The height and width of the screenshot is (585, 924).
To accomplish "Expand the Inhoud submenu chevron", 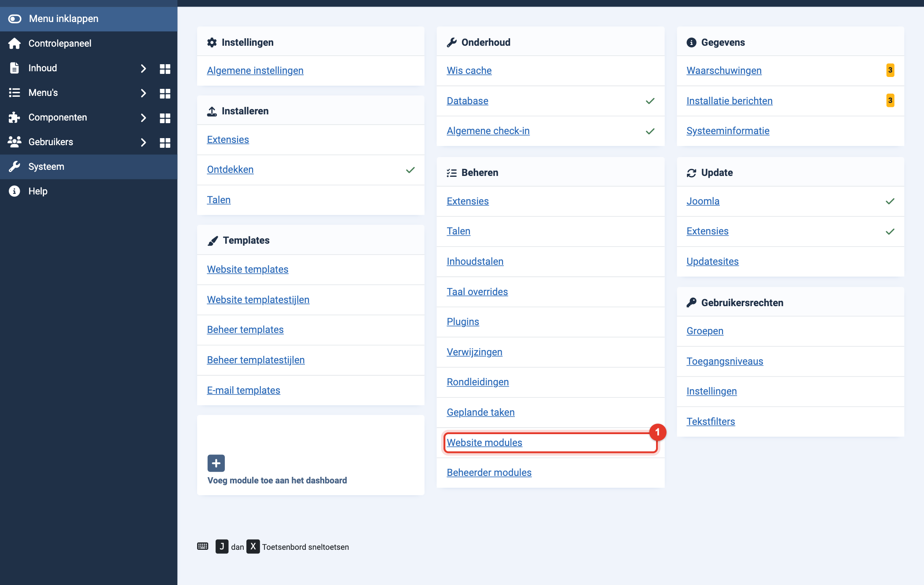I will [143, 68].
